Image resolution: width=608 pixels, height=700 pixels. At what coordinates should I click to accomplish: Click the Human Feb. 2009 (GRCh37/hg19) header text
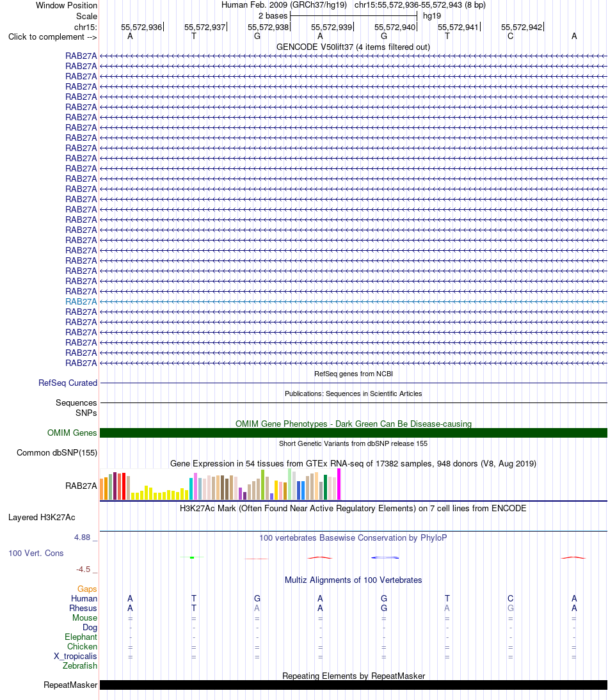(284, 5)
